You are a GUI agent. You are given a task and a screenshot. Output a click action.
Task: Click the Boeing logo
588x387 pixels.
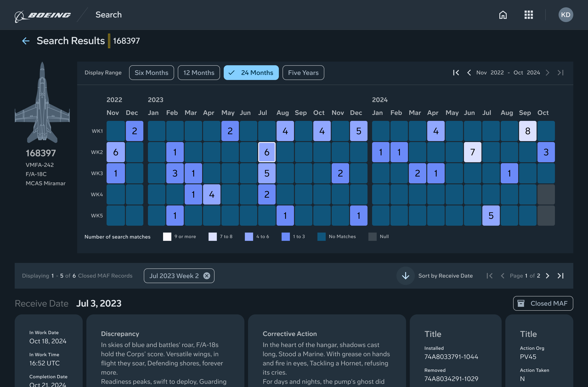click(x=42, y=16)
